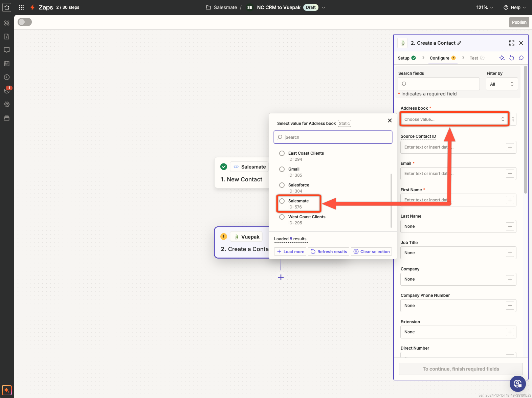Click the AI sparkle icon in step panel
This screenshot has width=532, height=398.
(502, 58)
